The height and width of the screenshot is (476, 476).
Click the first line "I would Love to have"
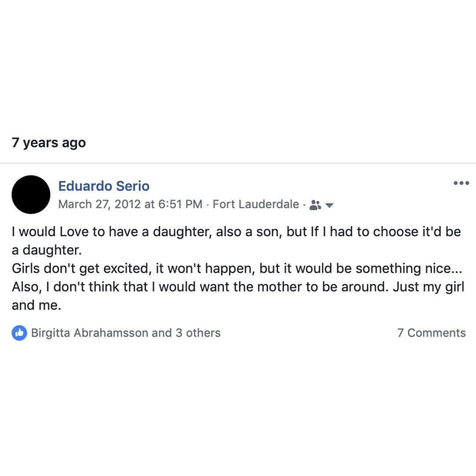click(236, 232)
